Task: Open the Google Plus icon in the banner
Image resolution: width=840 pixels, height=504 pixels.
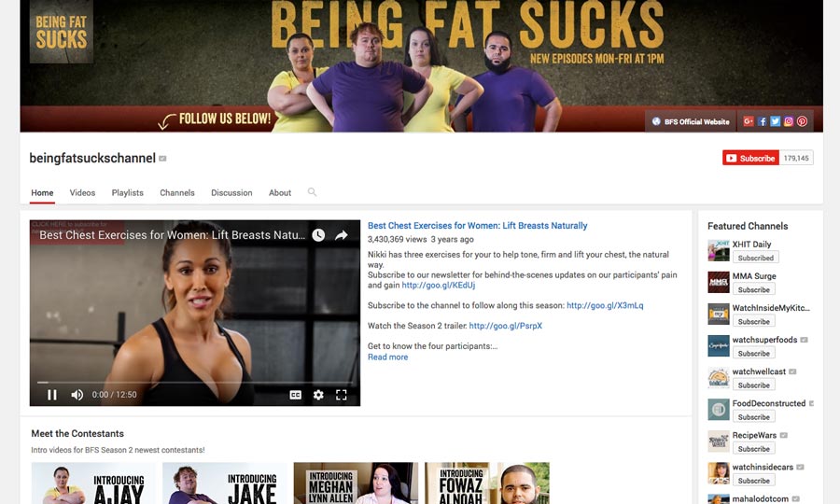Action: [748, 121]
